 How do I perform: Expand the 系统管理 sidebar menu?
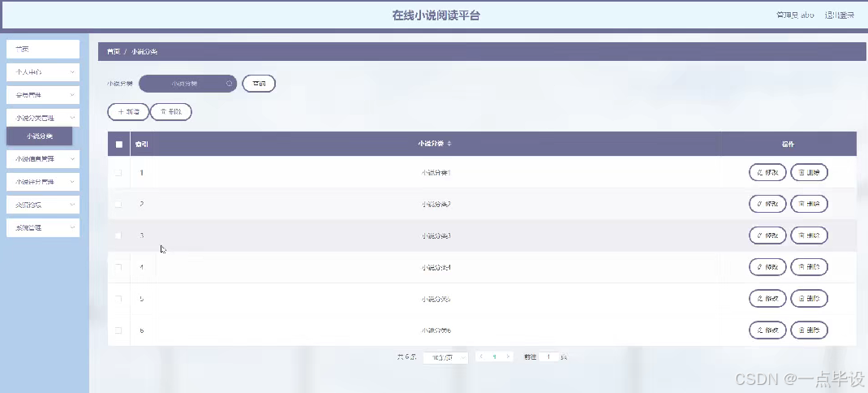pos(43,228)
